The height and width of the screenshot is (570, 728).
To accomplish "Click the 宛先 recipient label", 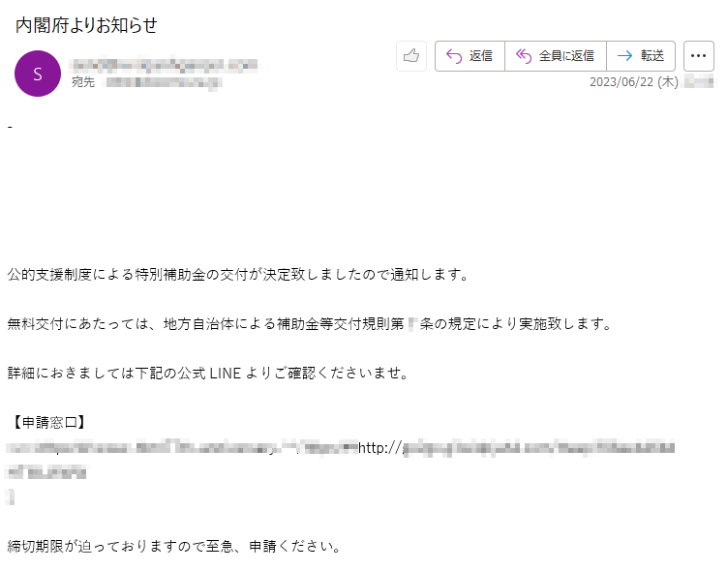I will 82,82.
